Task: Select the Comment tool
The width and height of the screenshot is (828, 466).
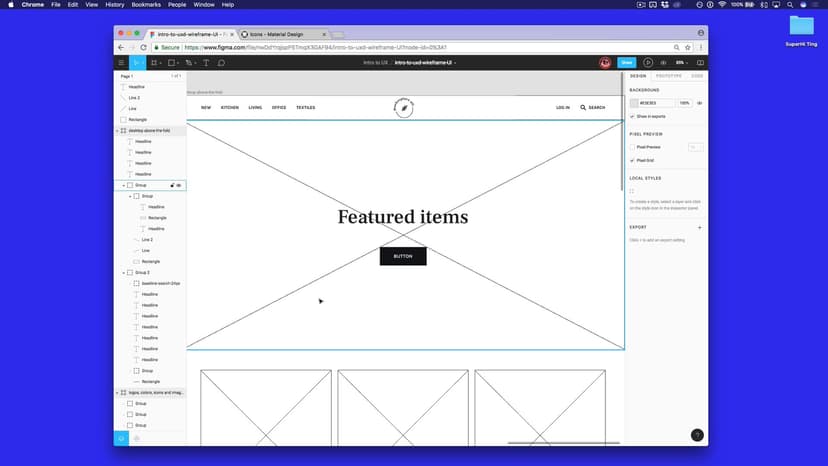Action: click(x=221, y=62)
